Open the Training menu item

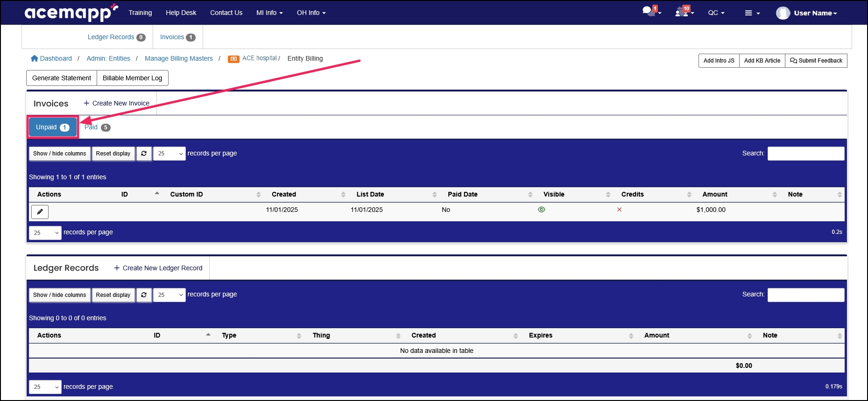(x=140, y=13)
